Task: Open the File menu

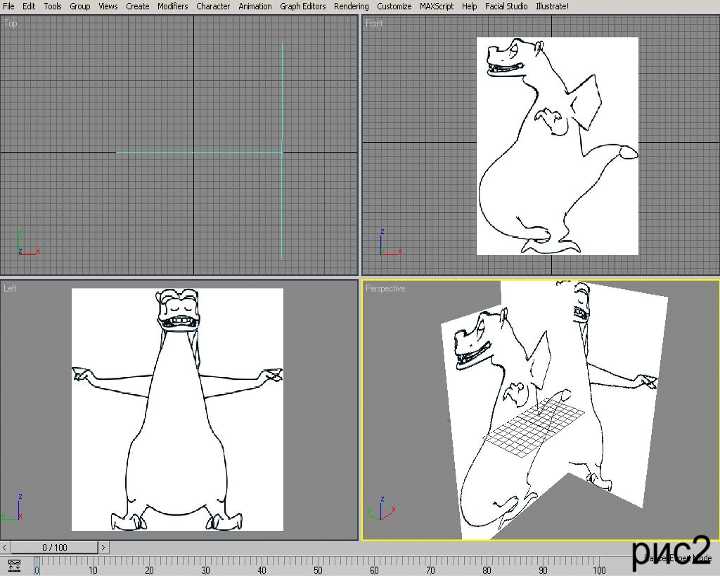Action: coord(8,6)
